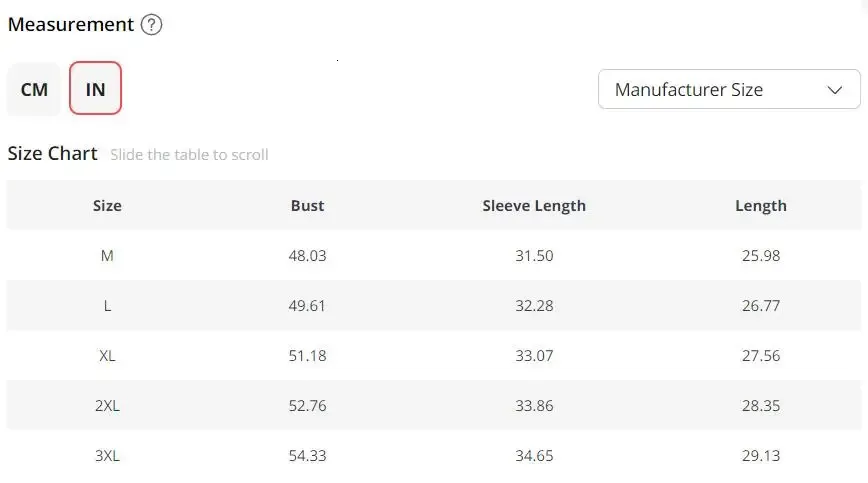Screen dimensions: 868x483
Task: Click the Sleeve Length column header
Action: pos(534,206)
